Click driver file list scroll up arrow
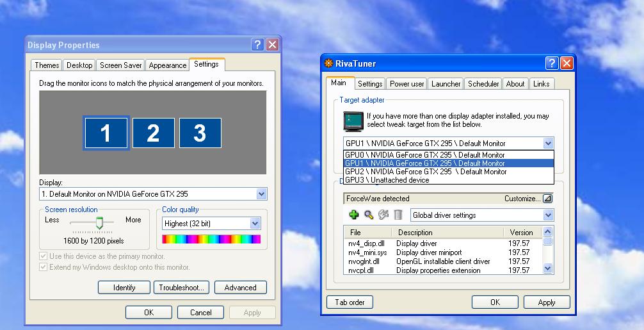644x330 pixels. [547, 232]
